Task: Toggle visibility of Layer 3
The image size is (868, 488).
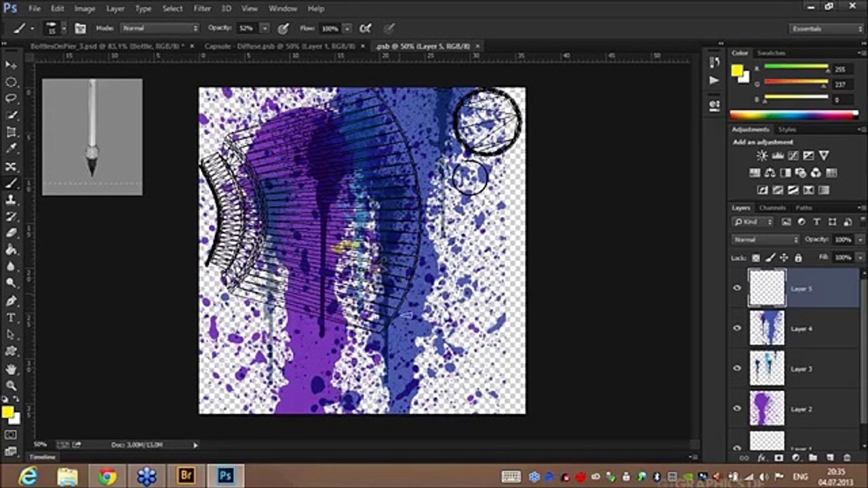Action: [x=737, y=368]
